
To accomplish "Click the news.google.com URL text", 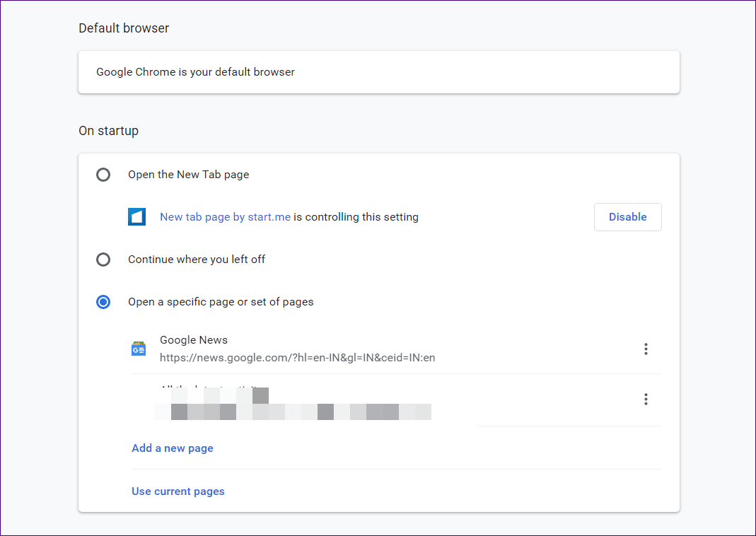I will pyautogui.click(x=298, y=358).
